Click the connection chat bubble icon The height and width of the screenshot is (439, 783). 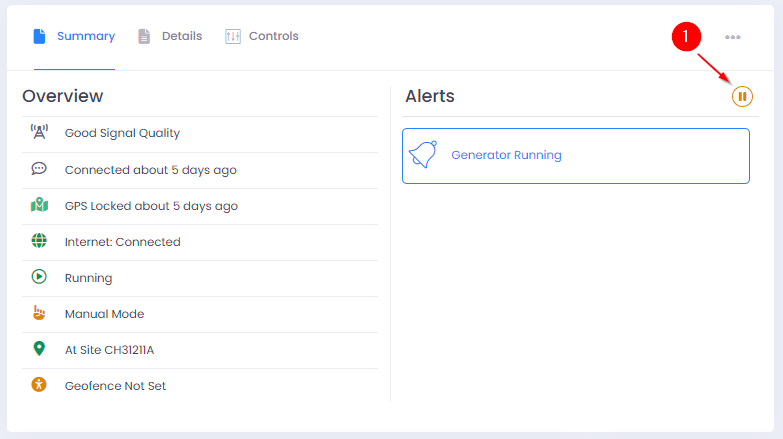pos(39,169)
